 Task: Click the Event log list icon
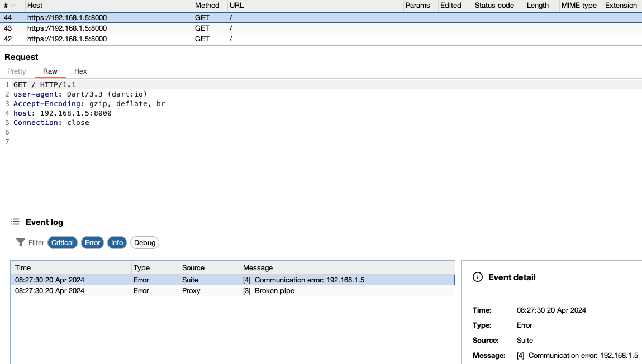pyautogui.click(x=15, y=222)
